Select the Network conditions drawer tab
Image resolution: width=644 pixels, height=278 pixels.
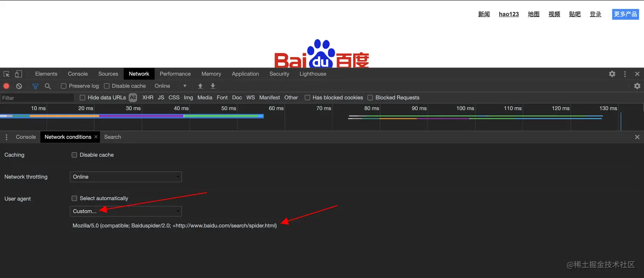click(68, 137)
